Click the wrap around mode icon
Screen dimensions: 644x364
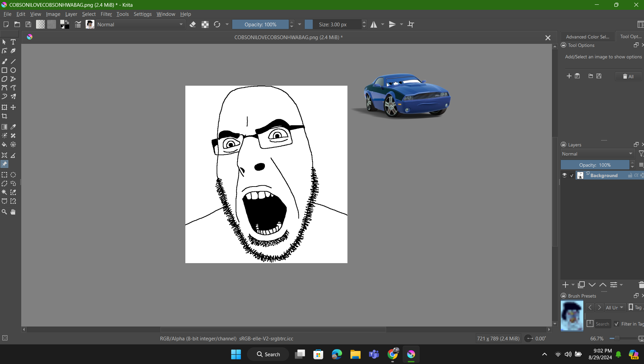[x=411, y=24]
